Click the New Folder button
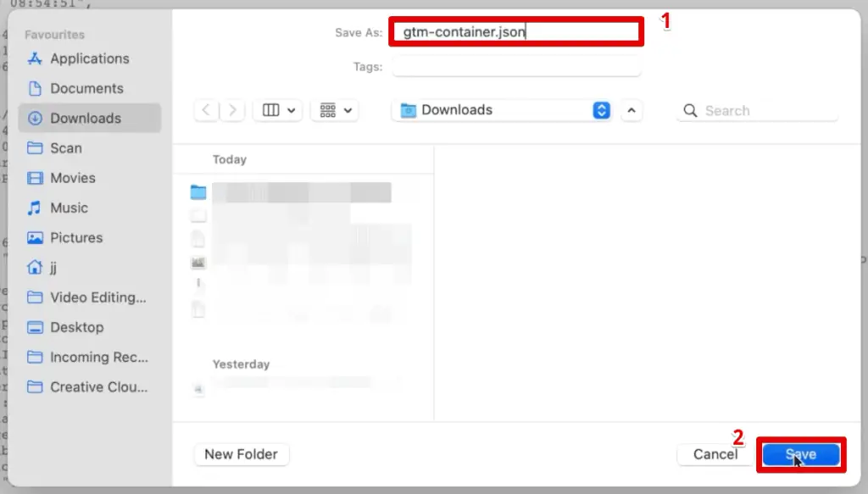This screenshot has width=868, height=494. click(x=241, y=454)
